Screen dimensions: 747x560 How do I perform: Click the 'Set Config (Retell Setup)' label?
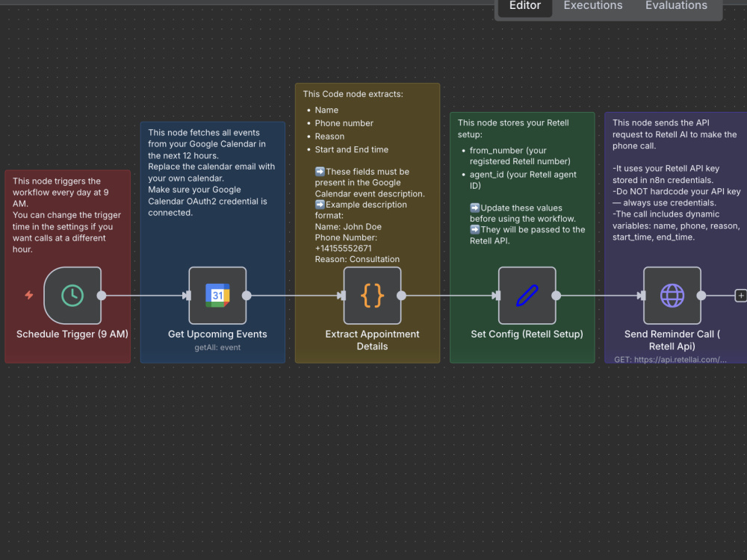[x=527, y=335]
